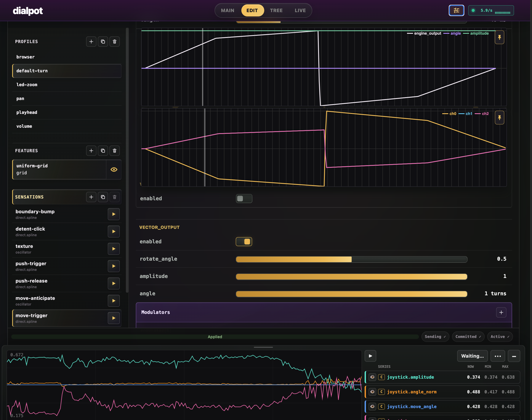Click the connection rate 5.9/s indicator
Screen dimensions: 532x420
click(x=491, y=10)
